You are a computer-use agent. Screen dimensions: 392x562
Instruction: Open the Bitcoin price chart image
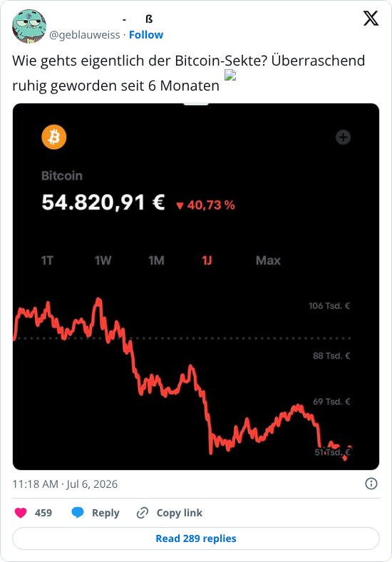196,287
